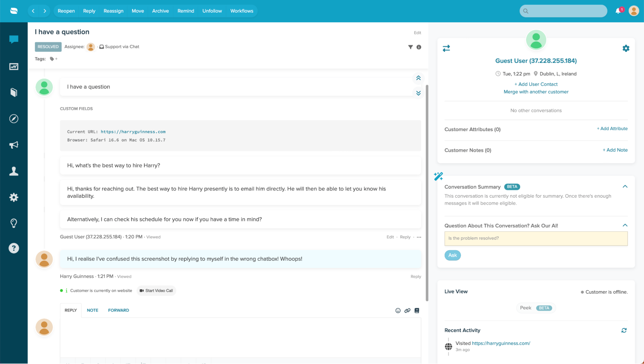Click Ask button for AI conversation question

pyautogui.click(x=453, y=255)
